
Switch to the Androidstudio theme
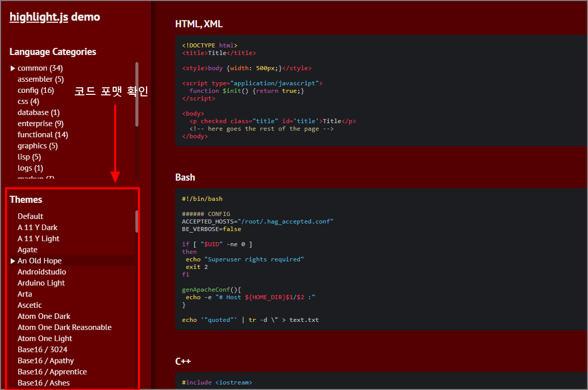[x=41, y=272]
